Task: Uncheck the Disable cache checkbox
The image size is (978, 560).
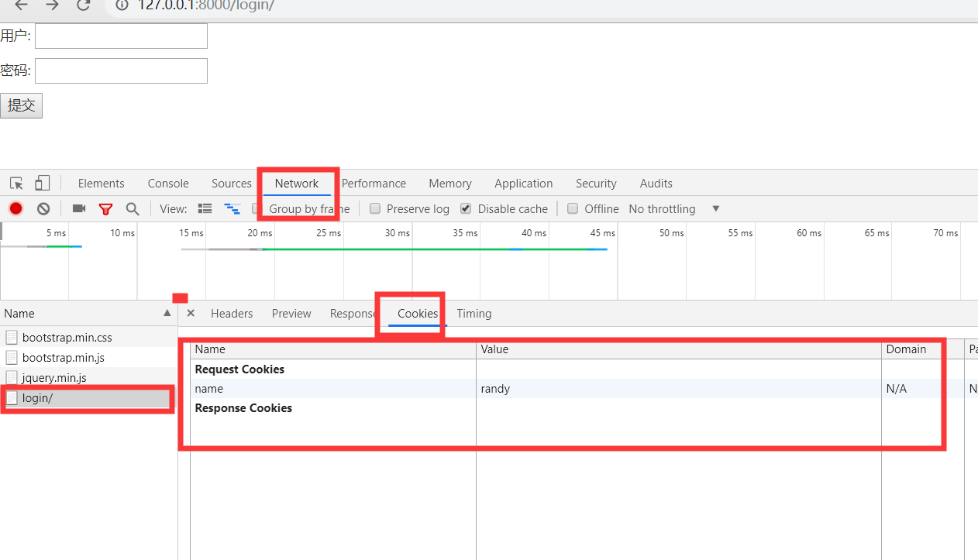Action: [466, 208]
